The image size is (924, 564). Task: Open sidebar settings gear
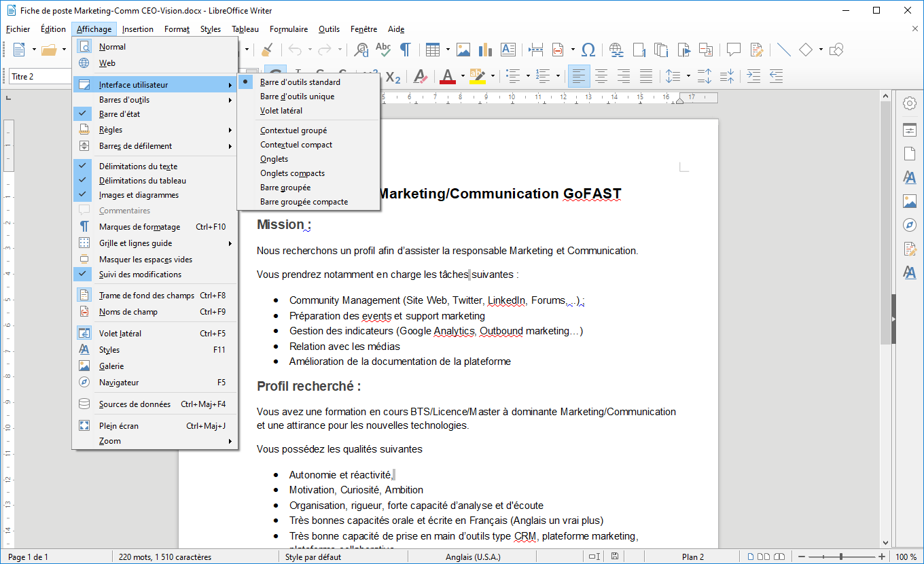[909, 103]
